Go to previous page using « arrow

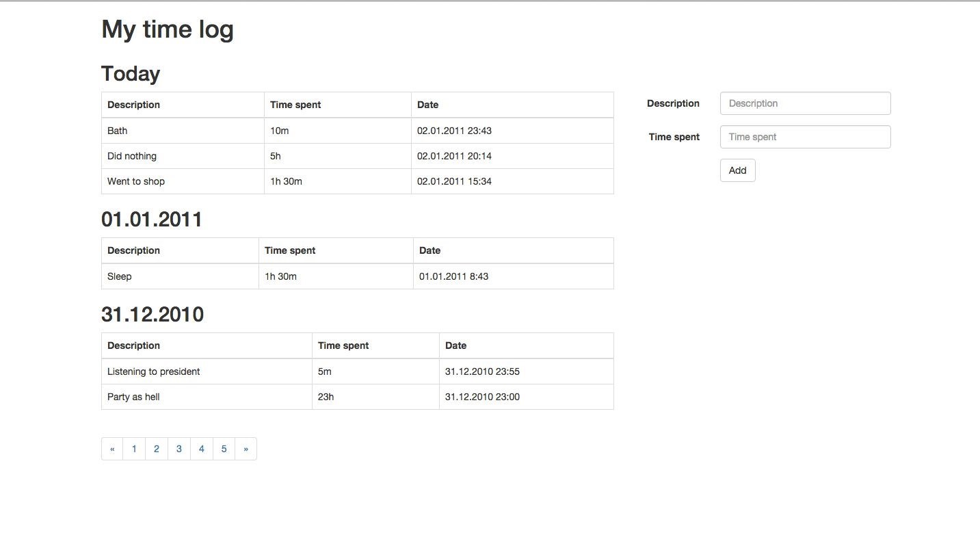click(112, 449)
